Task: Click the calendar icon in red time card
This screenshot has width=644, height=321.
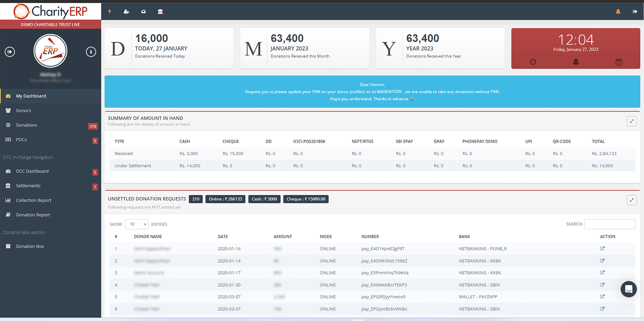Action: [x=619, y=62]
